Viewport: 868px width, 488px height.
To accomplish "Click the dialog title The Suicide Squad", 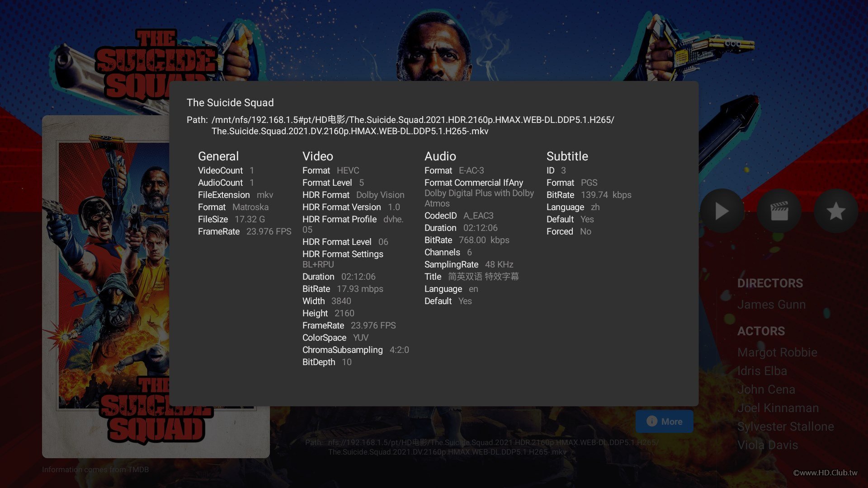I will pyautogui.click(x=230, y=103).
